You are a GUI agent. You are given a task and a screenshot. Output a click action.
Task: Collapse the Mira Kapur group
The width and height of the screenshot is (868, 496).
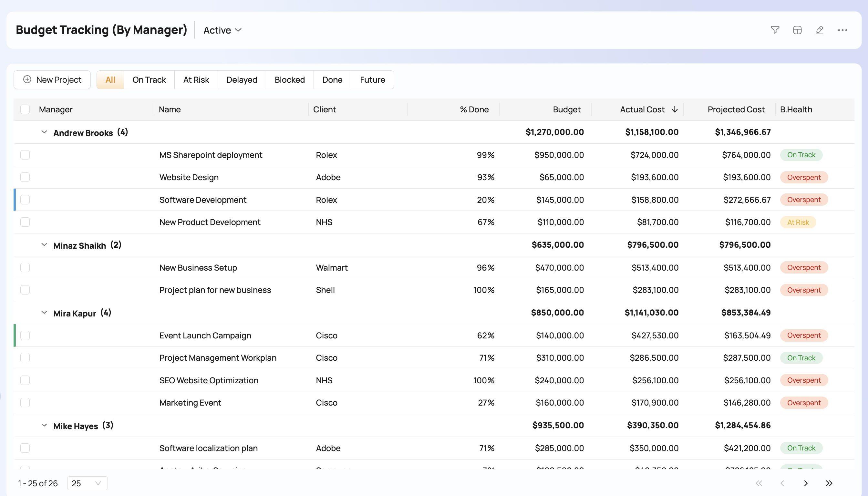(x=44, y=313)
